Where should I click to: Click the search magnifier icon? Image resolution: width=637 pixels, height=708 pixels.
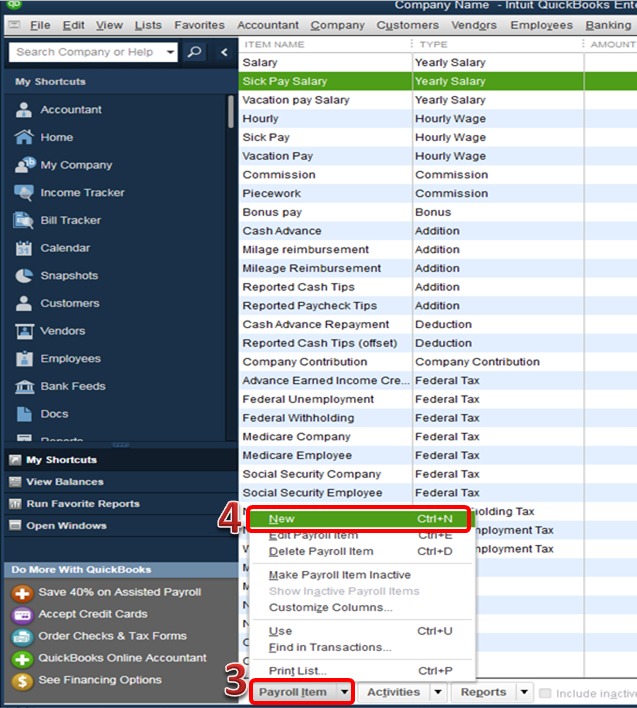195,52
